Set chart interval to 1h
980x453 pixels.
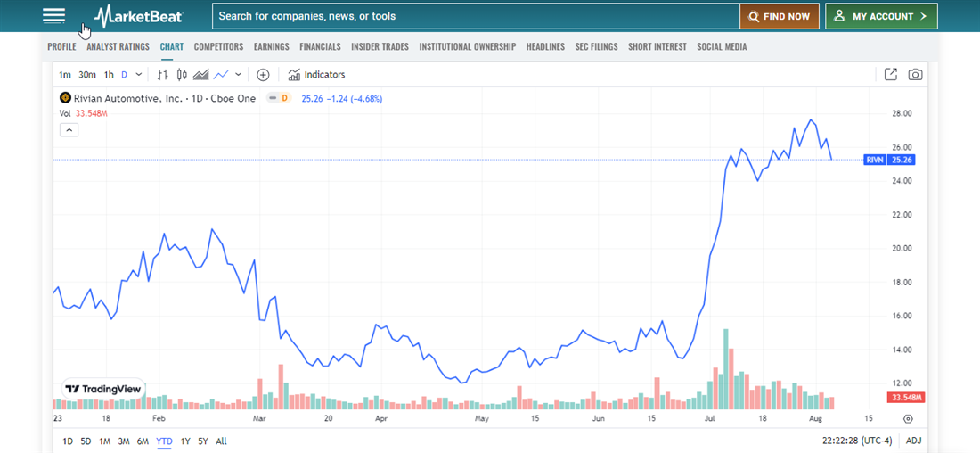109,75
